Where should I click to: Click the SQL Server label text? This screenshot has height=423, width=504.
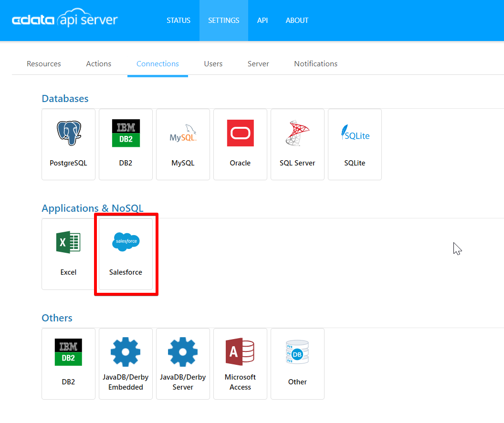[297, 163]
